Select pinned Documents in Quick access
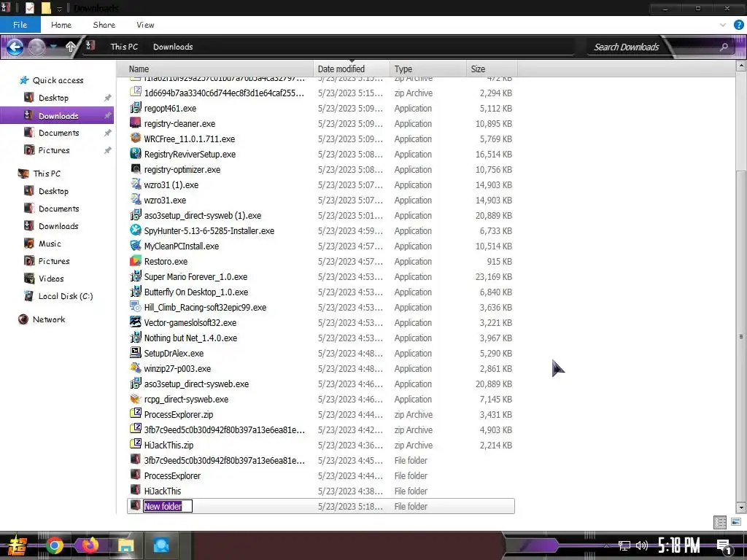This screenshot has width=747, height=560. coord(58,133)
